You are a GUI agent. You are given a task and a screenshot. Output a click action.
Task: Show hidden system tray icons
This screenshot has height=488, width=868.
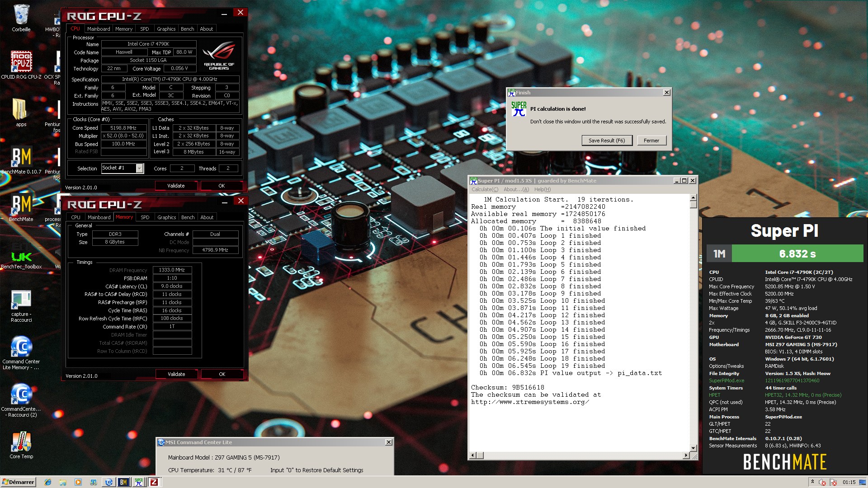[812, 482]
